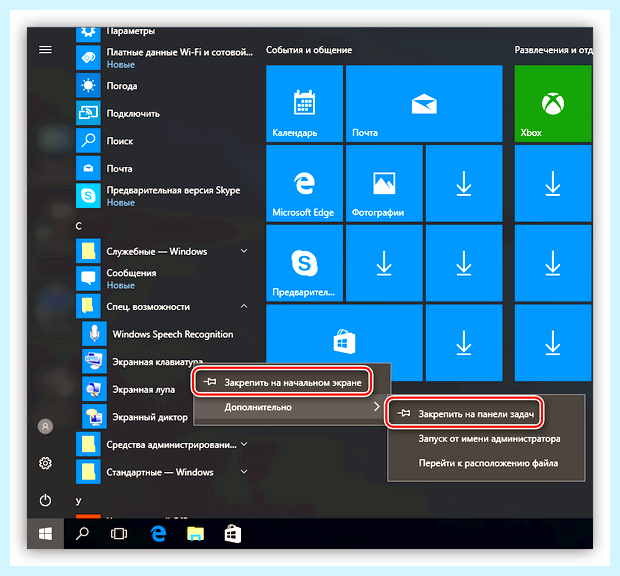Viewport: 620px width, 576px height.
Task: Click the power button icon
Action: click(x=45, y=500)
